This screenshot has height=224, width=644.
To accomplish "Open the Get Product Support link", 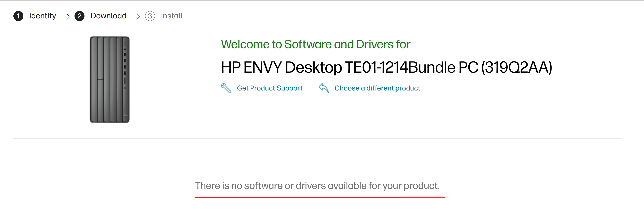I will 269,88.
